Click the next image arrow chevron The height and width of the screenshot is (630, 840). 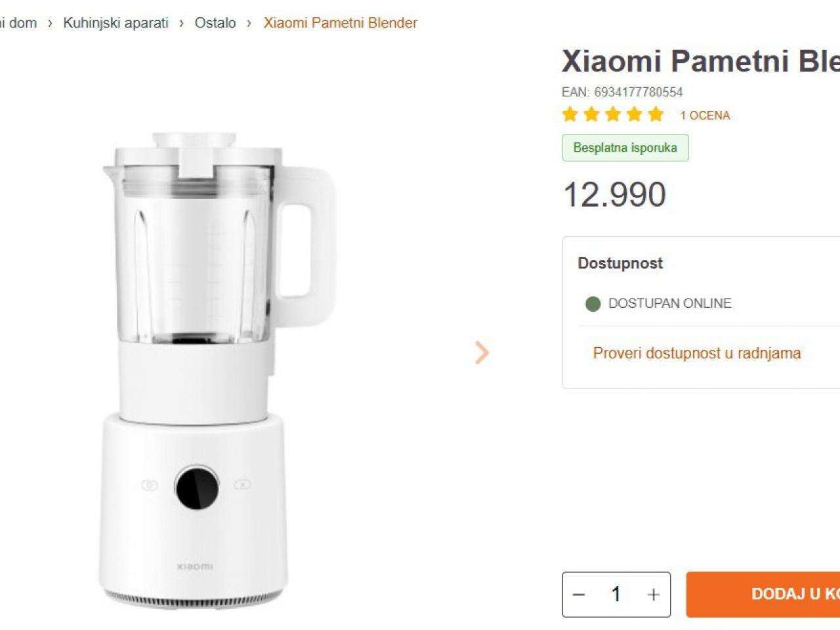[x=482, y=353]
